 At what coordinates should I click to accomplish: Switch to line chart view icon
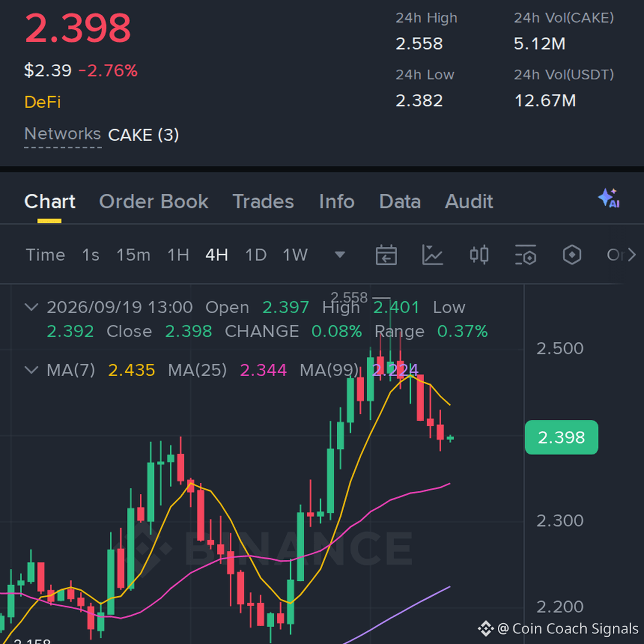(x=432, y=255)
